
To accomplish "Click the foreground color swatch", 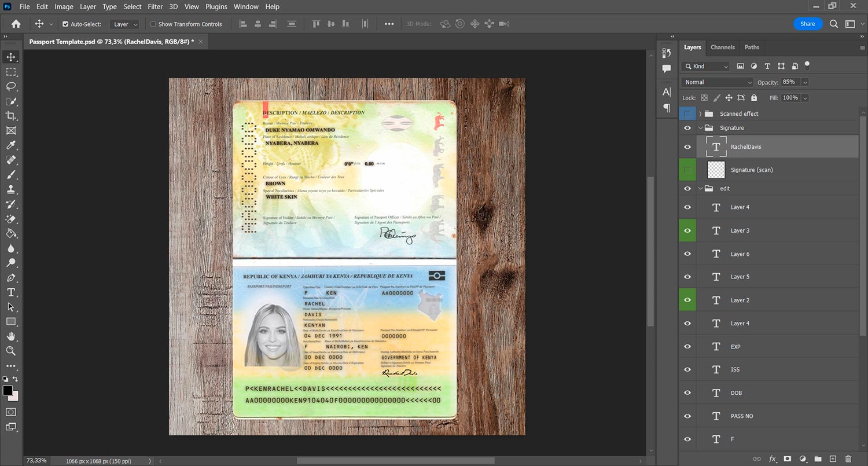I will pyautogui.click(x=8, y=391).
